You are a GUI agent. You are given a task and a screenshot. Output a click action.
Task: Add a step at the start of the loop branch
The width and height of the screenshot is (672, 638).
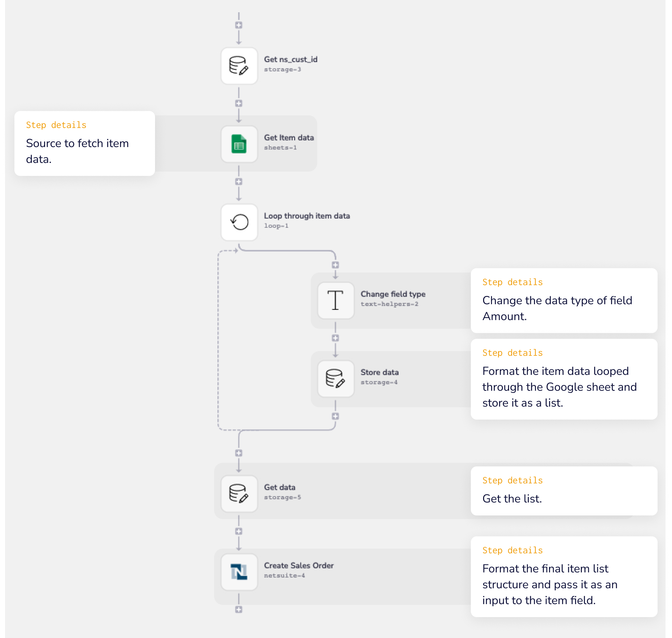click(x=335, y=265)
